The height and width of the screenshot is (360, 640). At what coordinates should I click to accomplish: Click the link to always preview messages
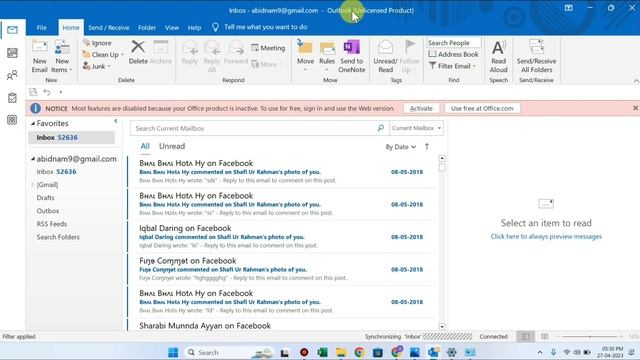point(546,236)
